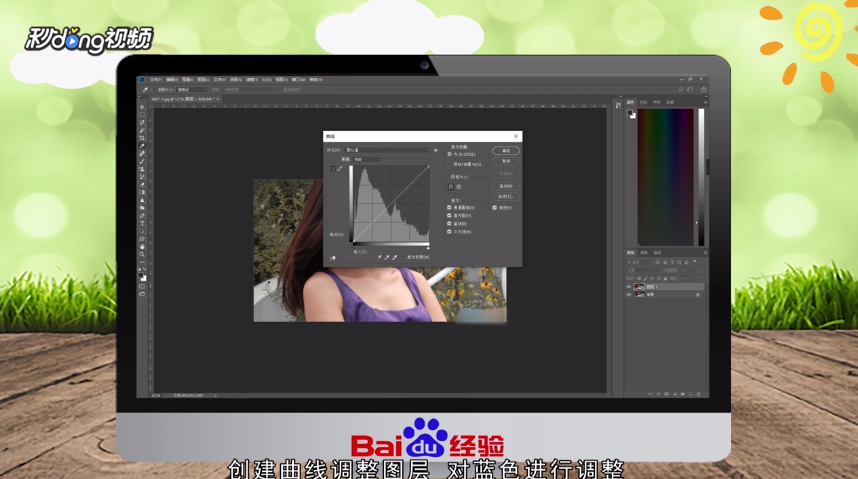
Task: Open the Image menu
Action: pyautogui.click(x=188, y=79)
